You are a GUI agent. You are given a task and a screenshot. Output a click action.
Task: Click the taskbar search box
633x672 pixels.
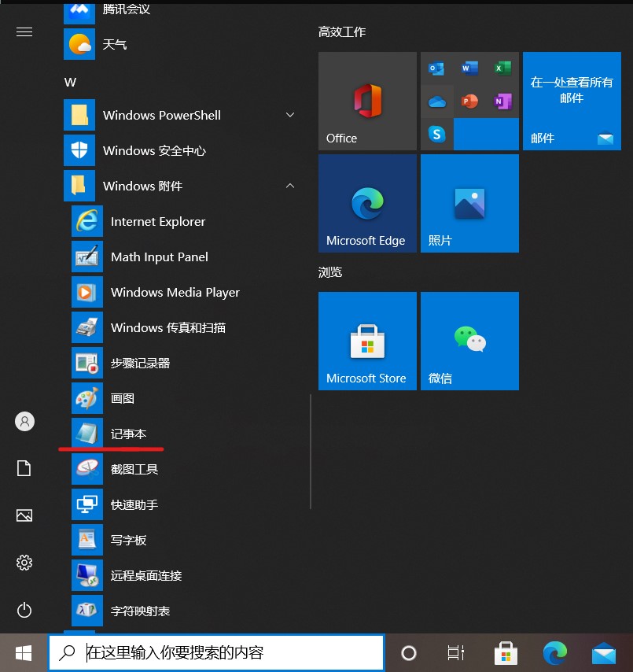click(x=216, y=652)
